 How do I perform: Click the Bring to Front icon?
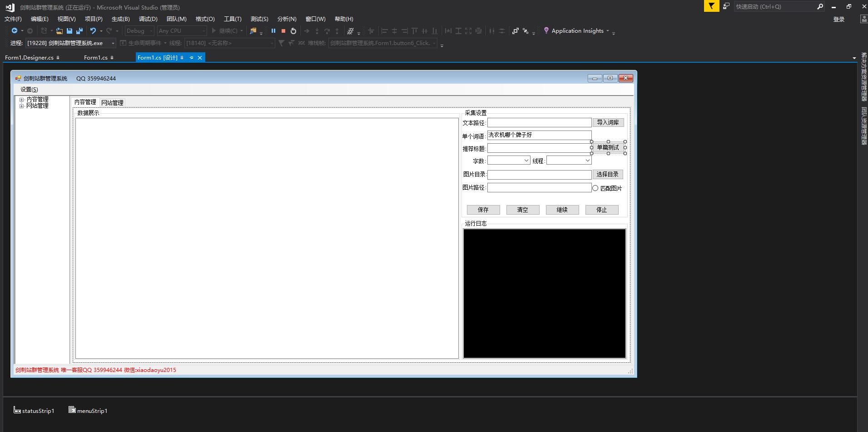tap(515, 31)
